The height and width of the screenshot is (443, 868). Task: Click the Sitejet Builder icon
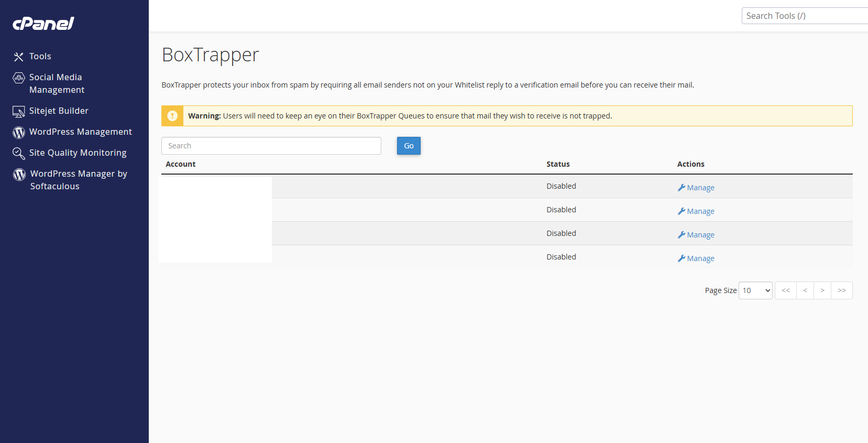[x=19, y=111]
